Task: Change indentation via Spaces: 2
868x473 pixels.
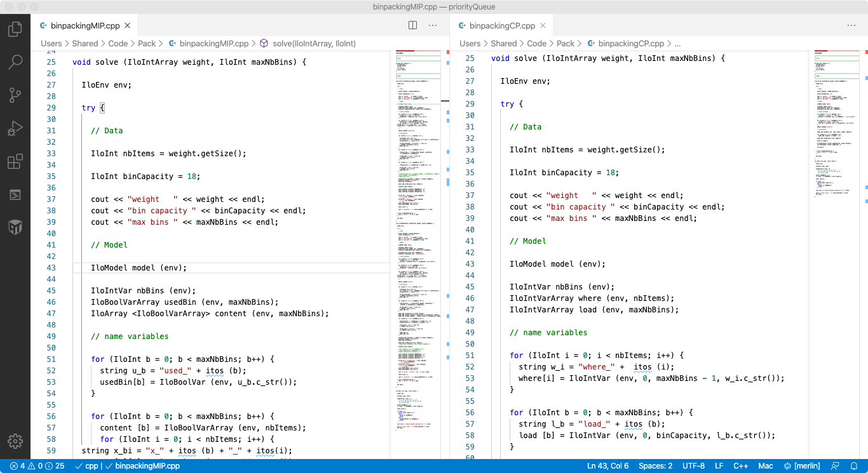Action: click(x=655, y=466)
